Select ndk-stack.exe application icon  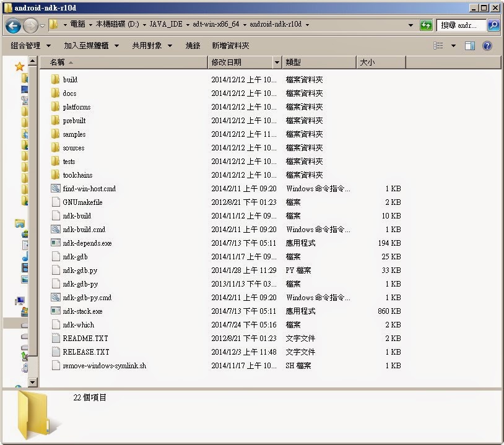pyautogui.click(x=56, y=311)
